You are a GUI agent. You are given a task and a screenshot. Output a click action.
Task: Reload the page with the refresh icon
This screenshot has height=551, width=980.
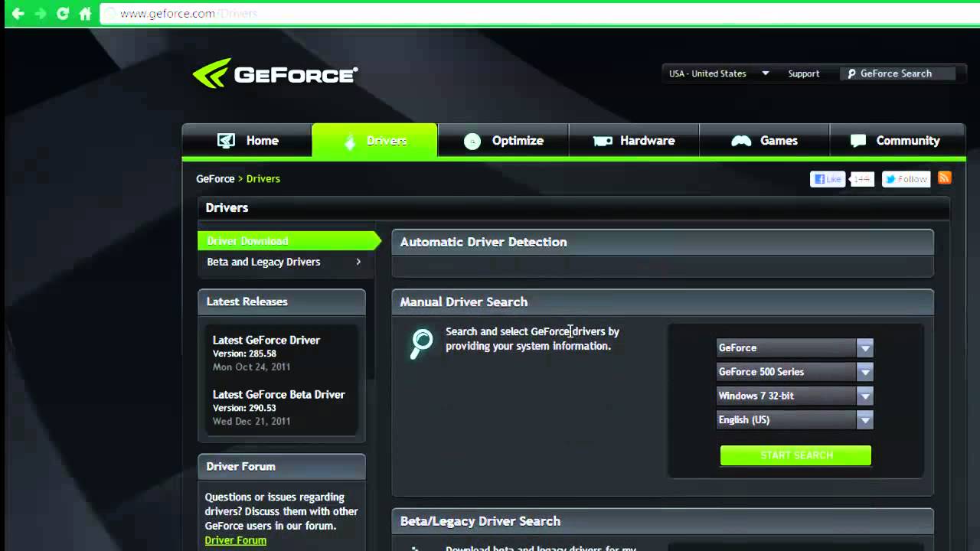(x=63, y=14)
